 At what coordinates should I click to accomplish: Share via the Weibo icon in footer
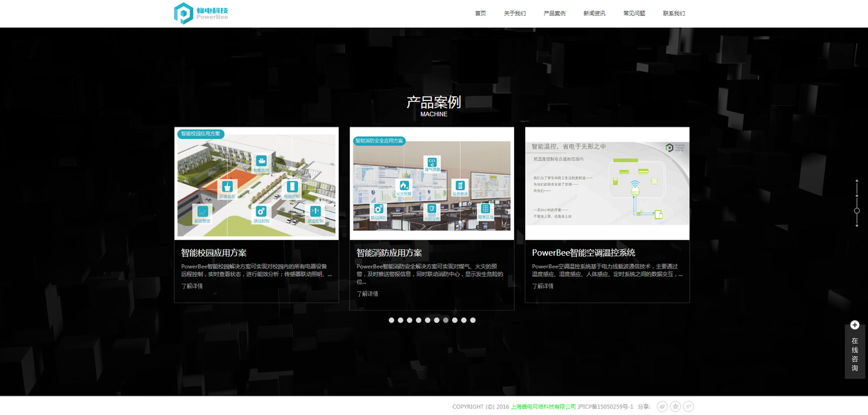click(x=662, y=407)
